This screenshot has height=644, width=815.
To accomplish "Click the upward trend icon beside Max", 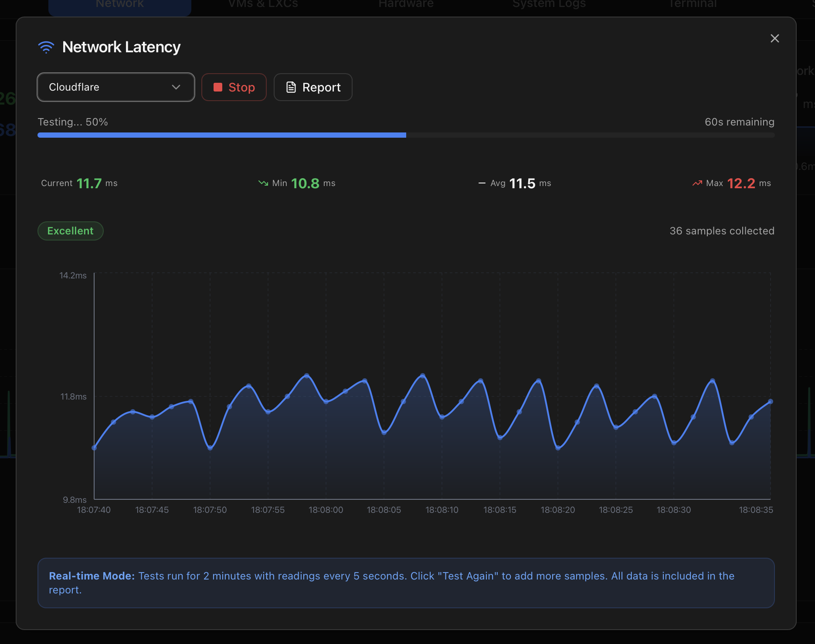I will (x=697, y=183).
